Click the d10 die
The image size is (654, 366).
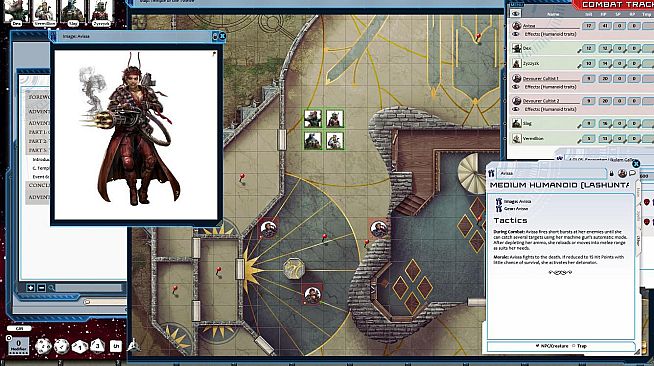tap(80, 346)
